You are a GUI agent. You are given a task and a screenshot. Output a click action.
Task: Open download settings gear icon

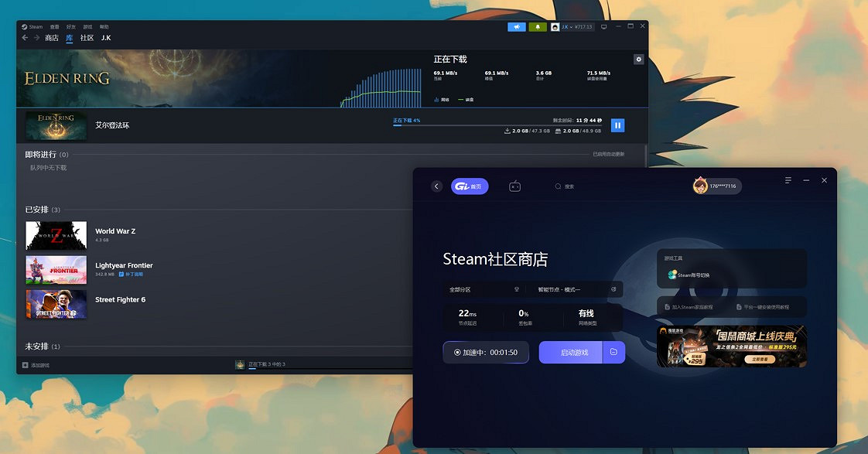638,60
